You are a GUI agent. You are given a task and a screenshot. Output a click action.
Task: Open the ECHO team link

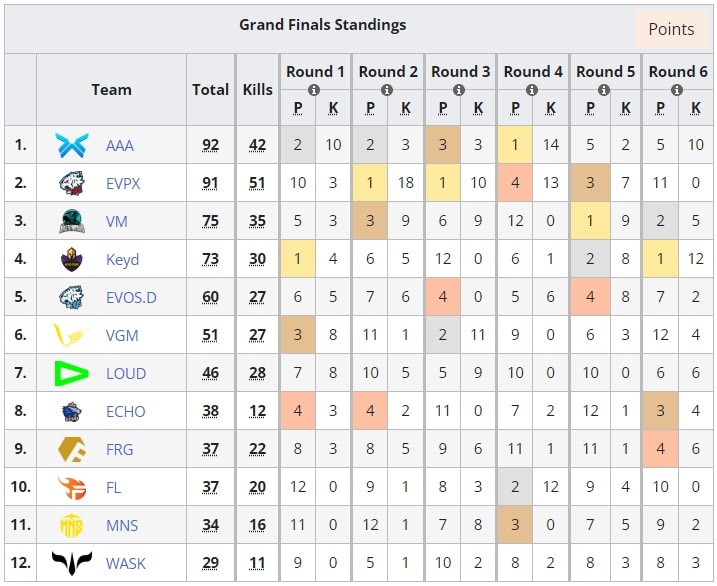tap(126, 411)
